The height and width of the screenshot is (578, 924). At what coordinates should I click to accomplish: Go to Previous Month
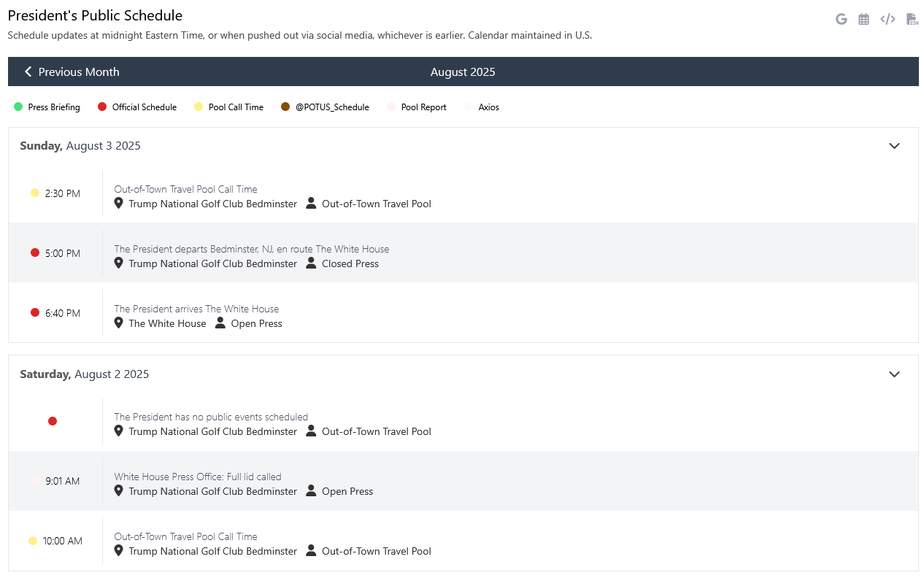coord(72,72)
